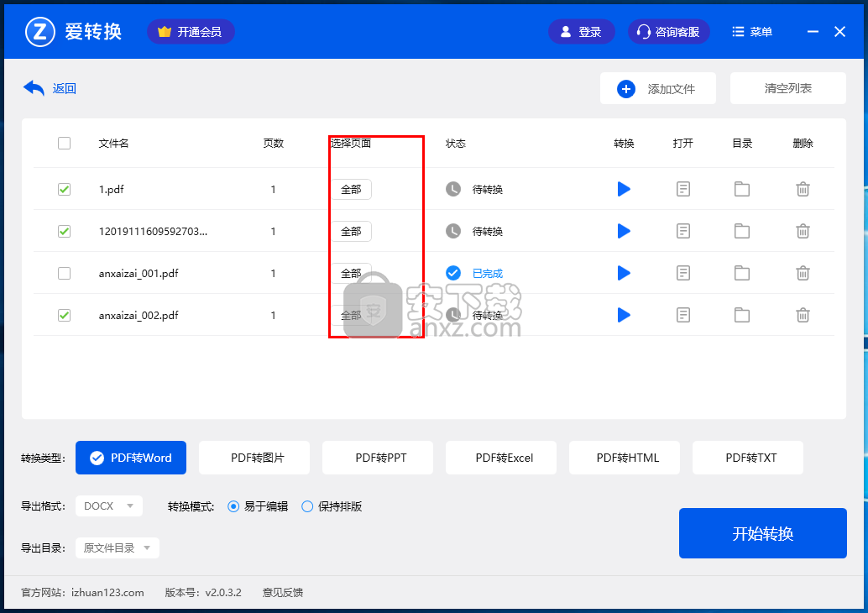
Task: Click the file name 1.pdf
Action: pyautogui.click(x=112, y=190)
